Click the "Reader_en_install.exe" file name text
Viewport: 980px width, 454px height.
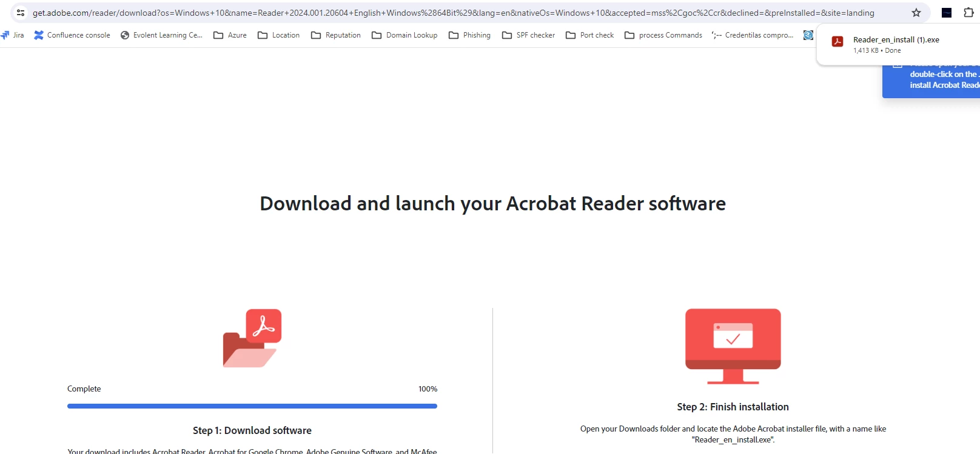[x=733, y=439]
